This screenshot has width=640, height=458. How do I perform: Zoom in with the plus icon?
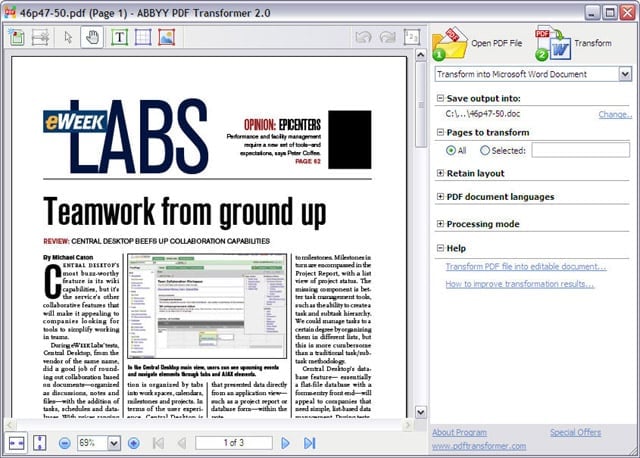134,443
